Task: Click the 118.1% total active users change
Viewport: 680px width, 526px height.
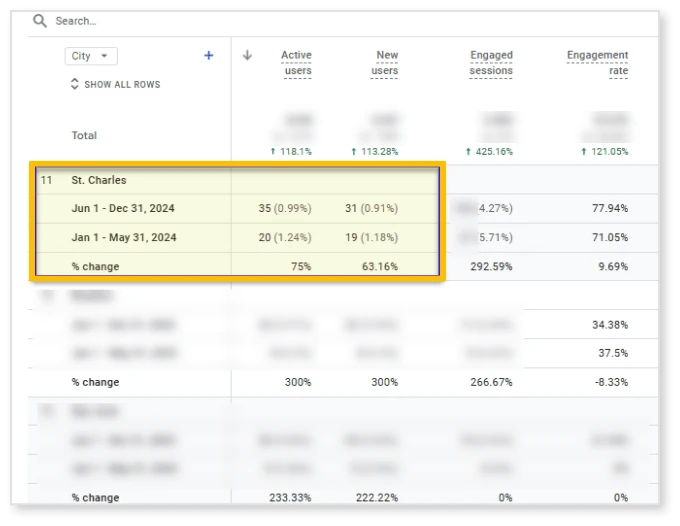Action: pyautogui.click(x=291, y=151)
